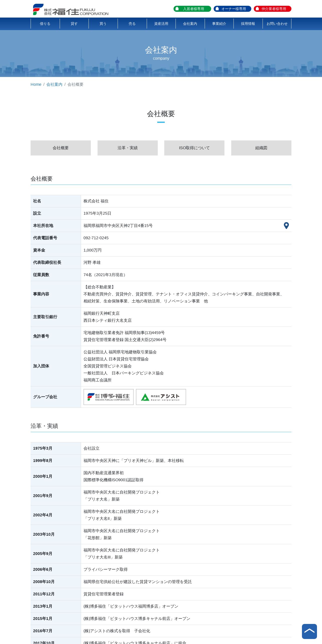
Task: Click the capital value 1,000万円
Action: click(x=93, y=250)
